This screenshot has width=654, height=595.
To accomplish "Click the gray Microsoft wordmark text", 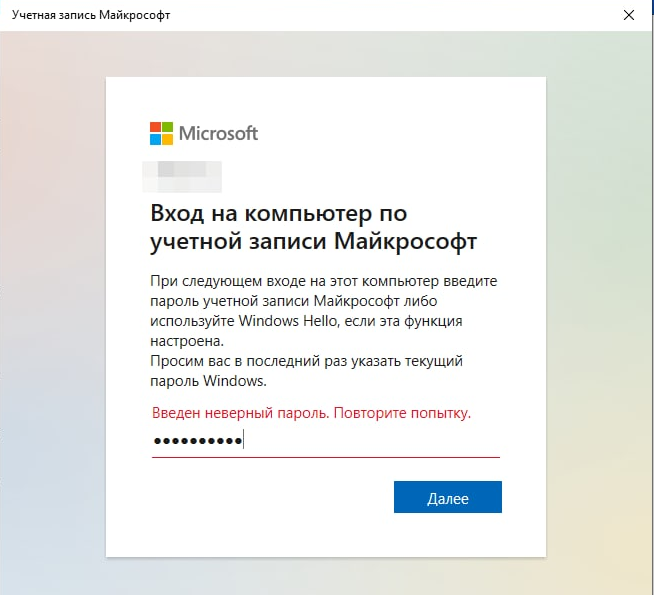I will tap(218, 133).
